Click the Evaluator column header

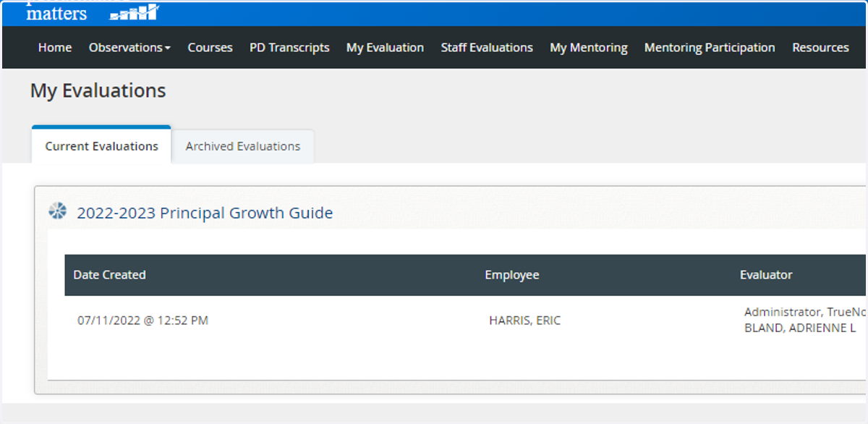coord(766,275)
